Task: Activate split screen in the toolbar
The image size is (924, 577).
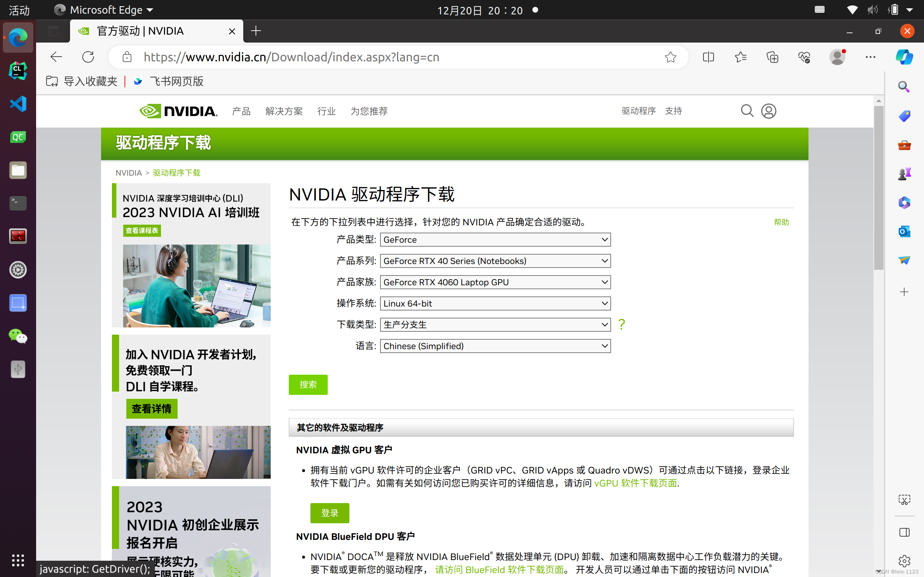Action: tap(708, 57)
